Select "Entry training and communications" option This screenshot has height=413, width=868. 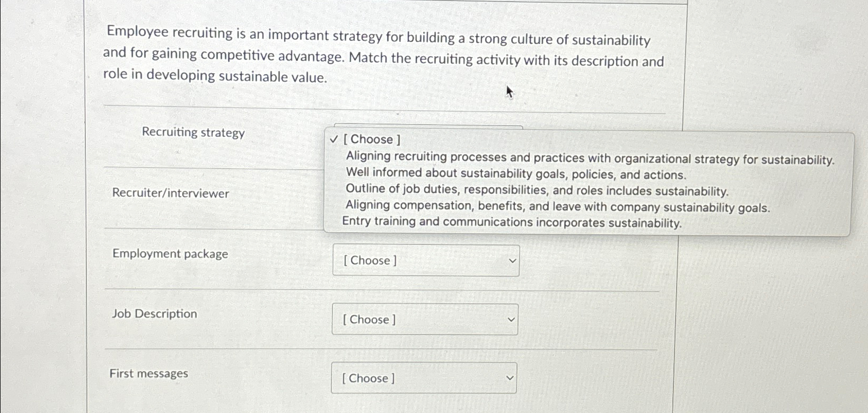point(512,222)
